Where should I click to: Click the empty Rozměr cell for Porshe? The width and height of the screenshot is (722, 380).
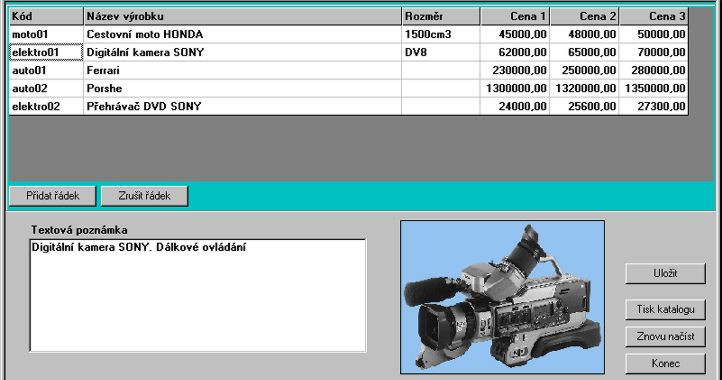click(441, 88)
